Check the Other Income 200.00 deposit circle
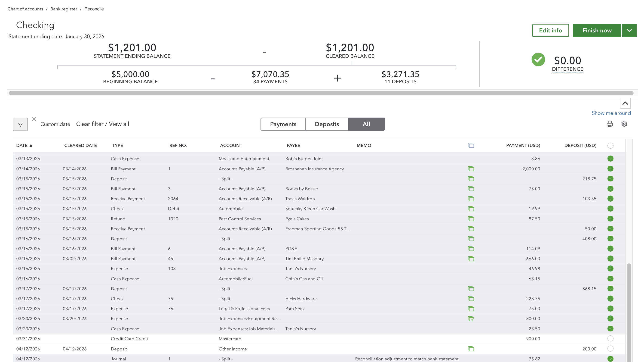This screenshot has width=644, height=362. (610, 349)
